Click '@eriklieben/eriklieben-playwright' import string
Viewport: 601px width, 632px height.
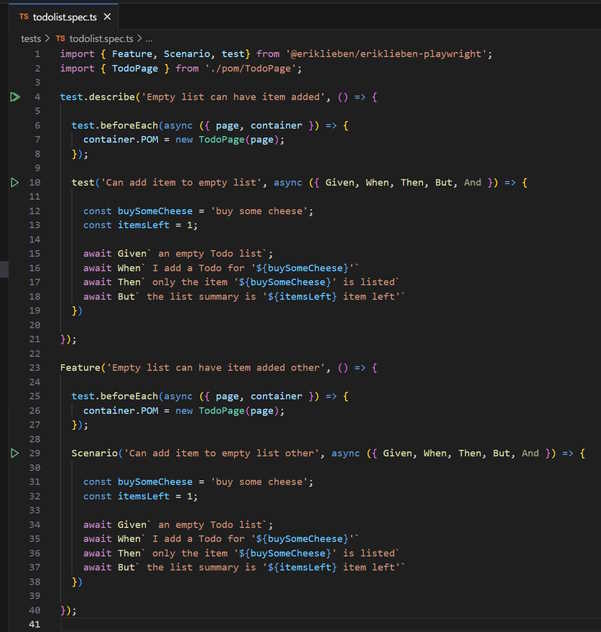(x=386, y=54)
